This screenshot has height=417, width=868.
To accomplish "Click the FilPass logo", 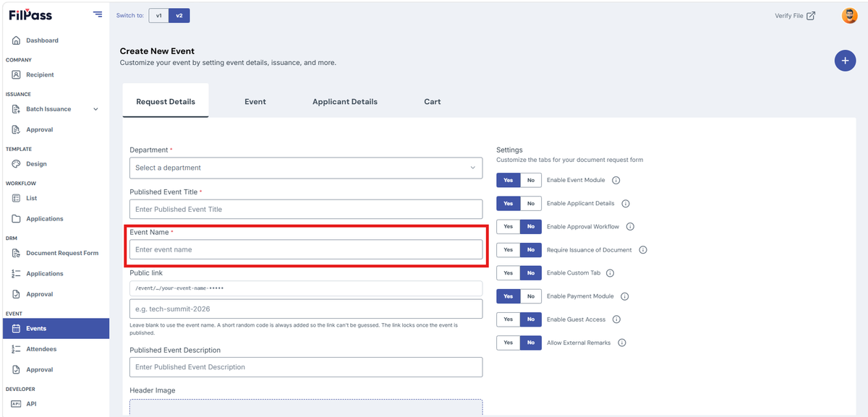I will click(30, 15).
